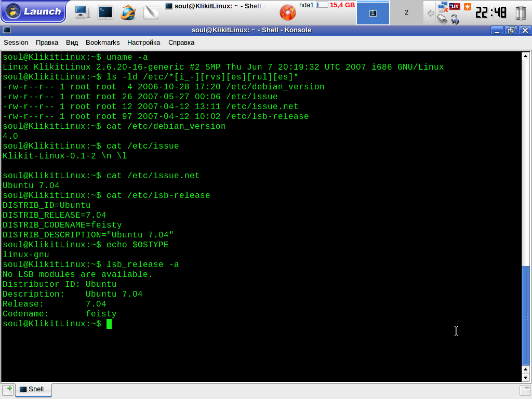The image size is (532, 399).
Task: Open the removable media device tray icon
Action: 442,18
